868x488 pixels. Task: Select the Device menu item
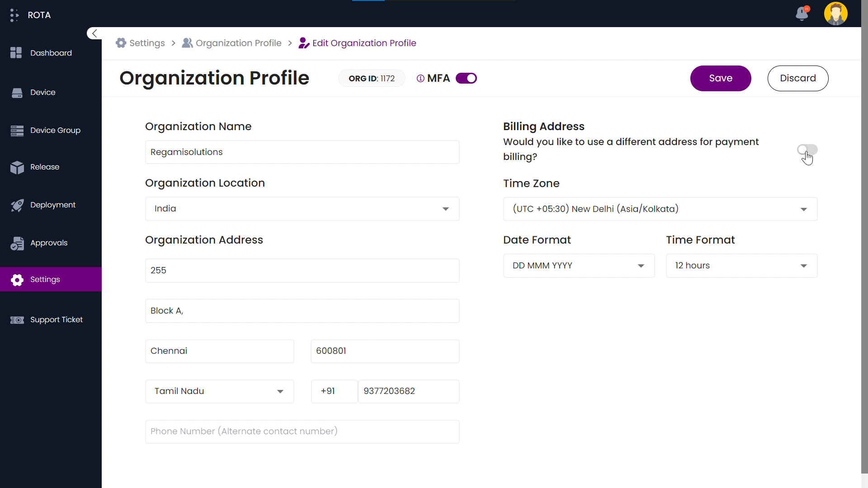43,92
